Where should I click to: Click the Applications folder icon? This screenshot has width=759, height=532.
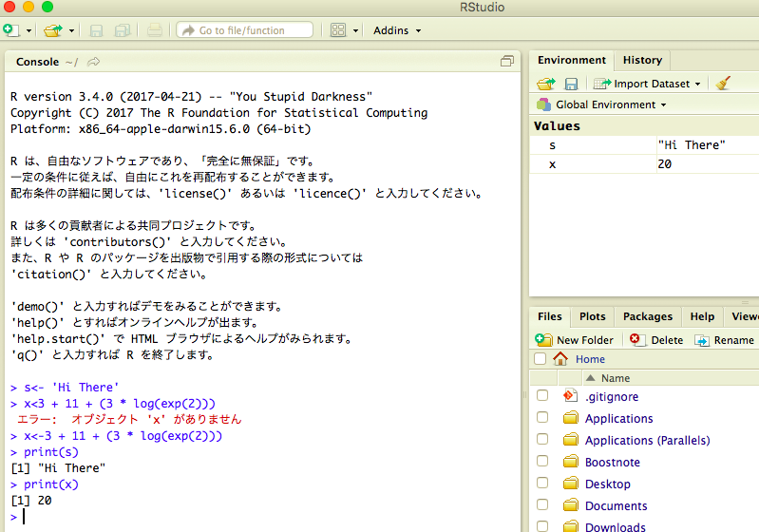pos(571,417)
